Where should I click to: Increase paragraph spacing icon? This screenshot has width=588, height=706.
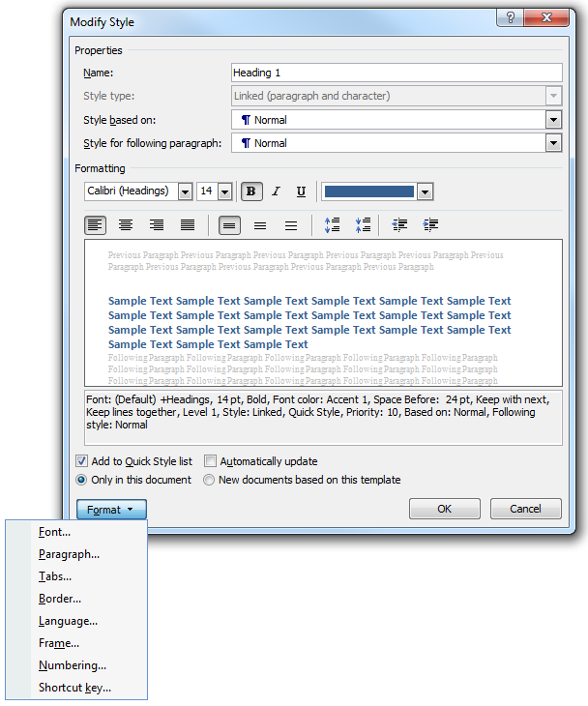click(x=333, y=224)
